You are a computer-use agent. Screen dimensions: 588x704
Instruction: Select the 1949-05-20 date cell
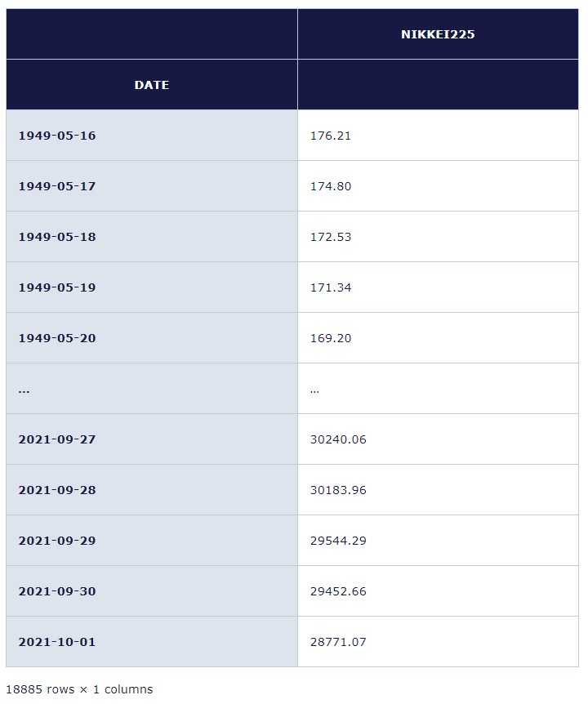tap(57, 338)
